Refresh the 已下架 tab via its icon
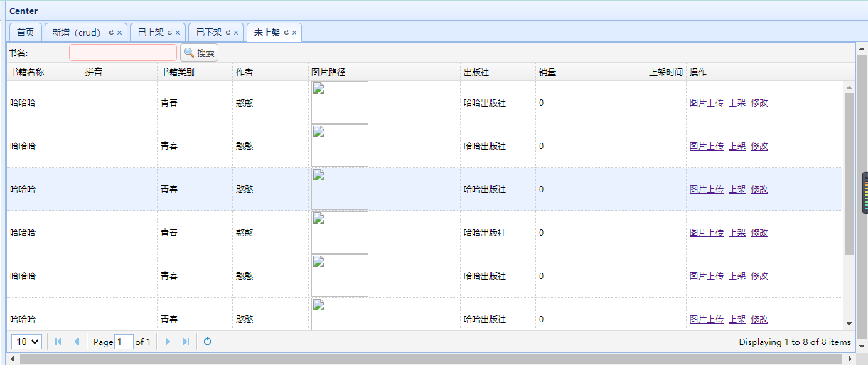The height and width of the screenshot is (365, 868). coord(228,33)
